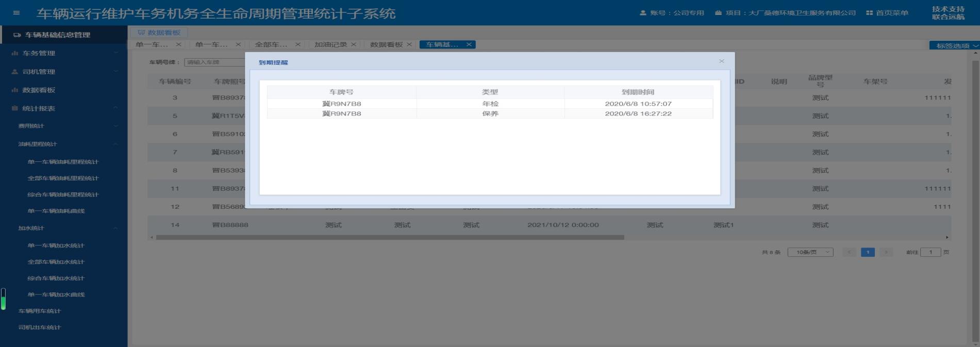Open 综合车辆油耗里程统计 report
Viewport: 980px width, 347px height.
(x=63, y=195)
